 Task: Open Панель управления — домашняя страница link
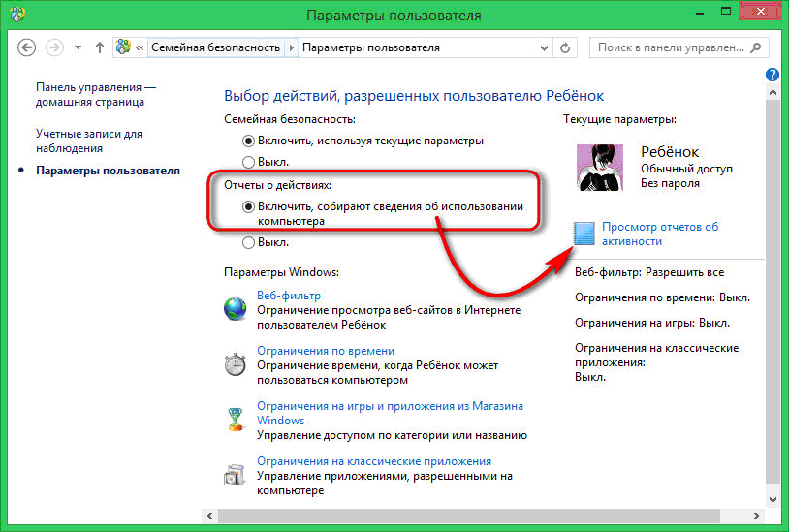(96, 95)
